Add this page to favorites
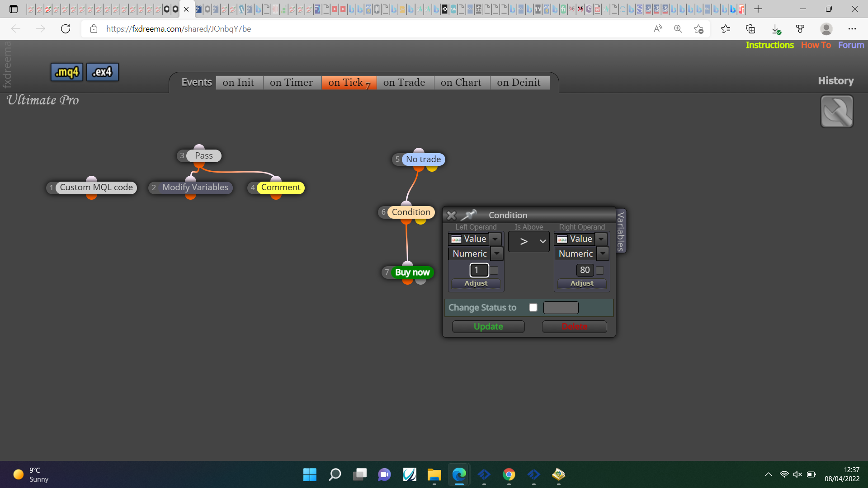This screenshot has width=868, height=488. pos(698,29)
